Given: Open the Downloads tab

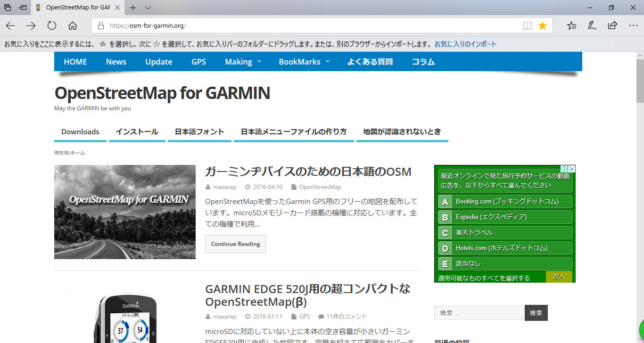Looking at the screenshot, I should click(80, 132).
